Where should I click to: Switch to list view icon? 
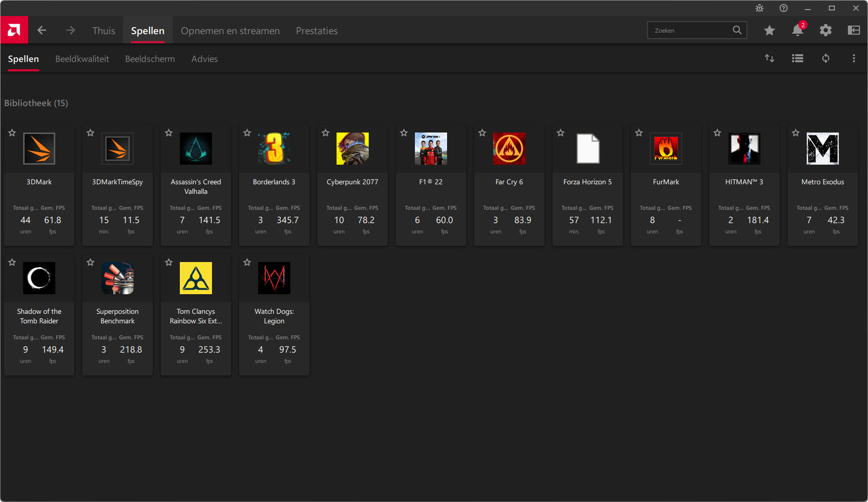tap(798, 59)
